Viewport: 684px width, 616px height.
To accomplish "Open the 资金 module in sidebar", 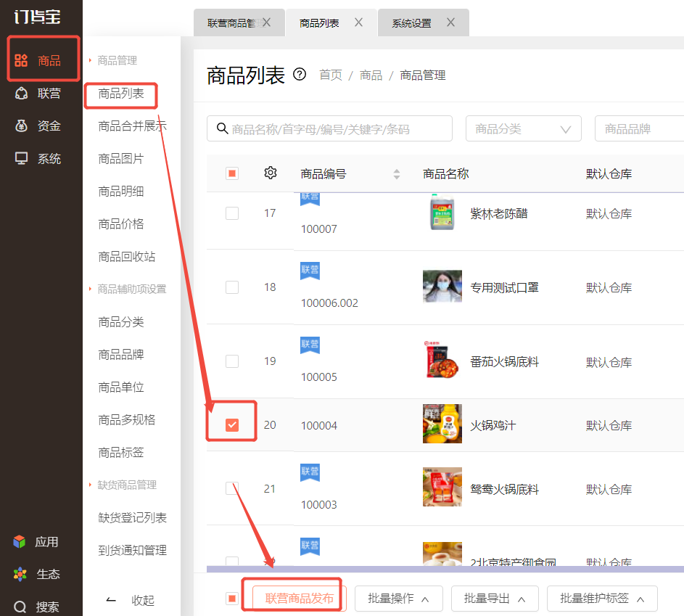I will (x=38, y=126).
